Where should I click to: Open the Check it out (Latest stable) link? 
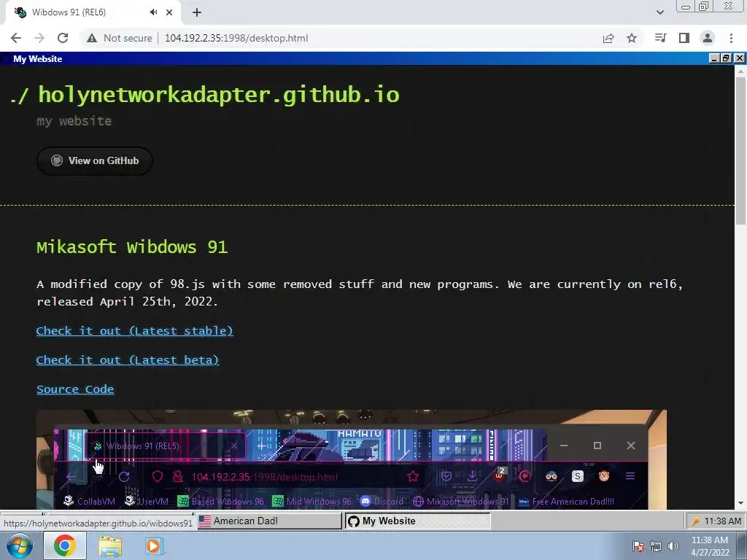tap(135, 331)
